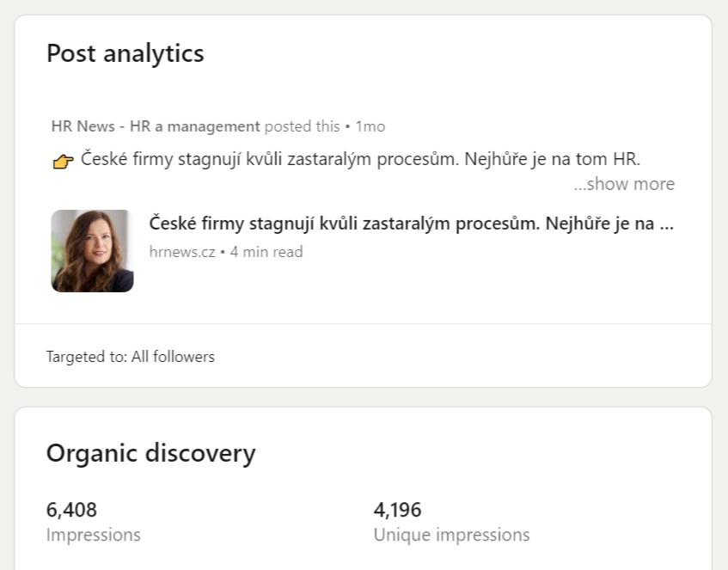The height and width of the screenshot is (570, 728).
Task: Click the hrnews.cz source label
Action: 182,252
